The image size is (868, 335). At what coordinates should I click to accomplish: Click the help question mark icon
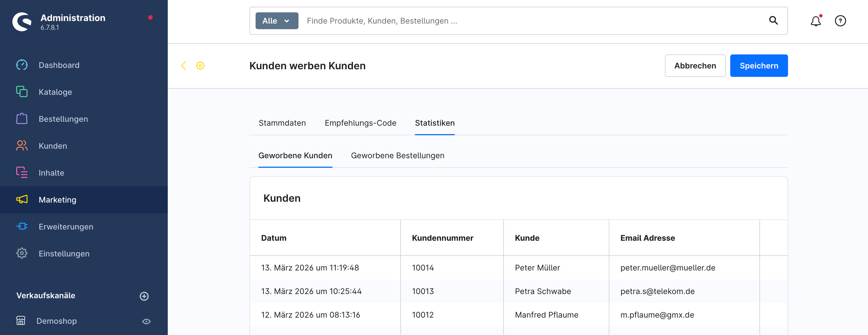point(840,21)
